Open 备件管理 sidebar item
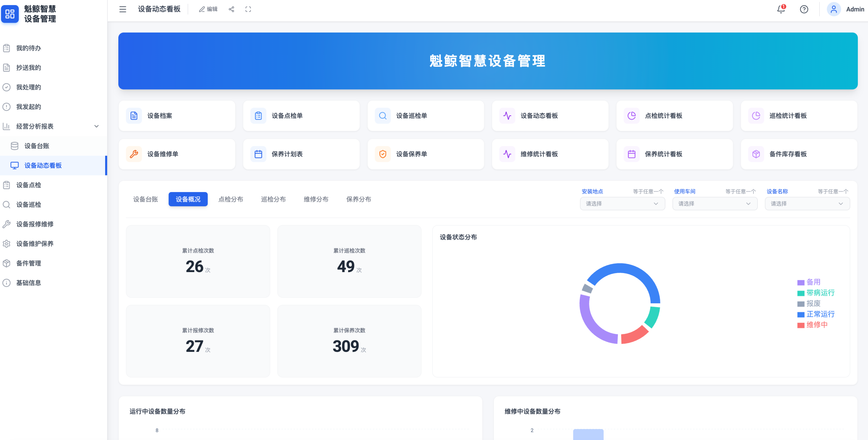The image size is (868, 440). click(53, 263)
